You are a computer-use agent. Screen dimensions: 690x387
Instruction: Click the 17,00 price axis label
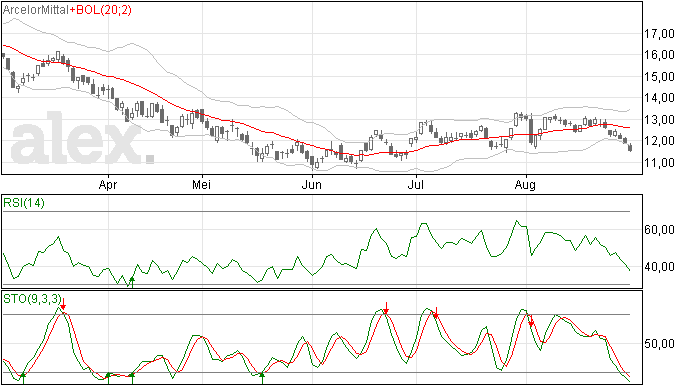coord(660,33)
